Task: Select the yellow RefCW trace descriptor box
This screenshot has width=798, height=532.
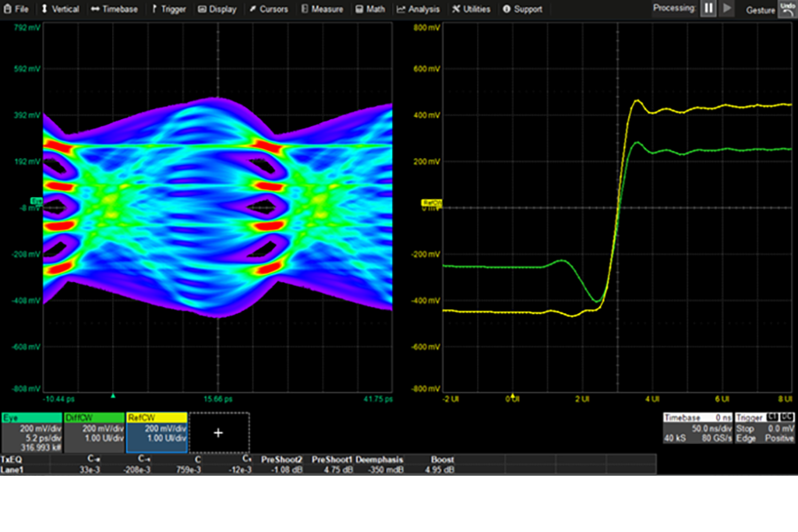Action: pos(157,432)
